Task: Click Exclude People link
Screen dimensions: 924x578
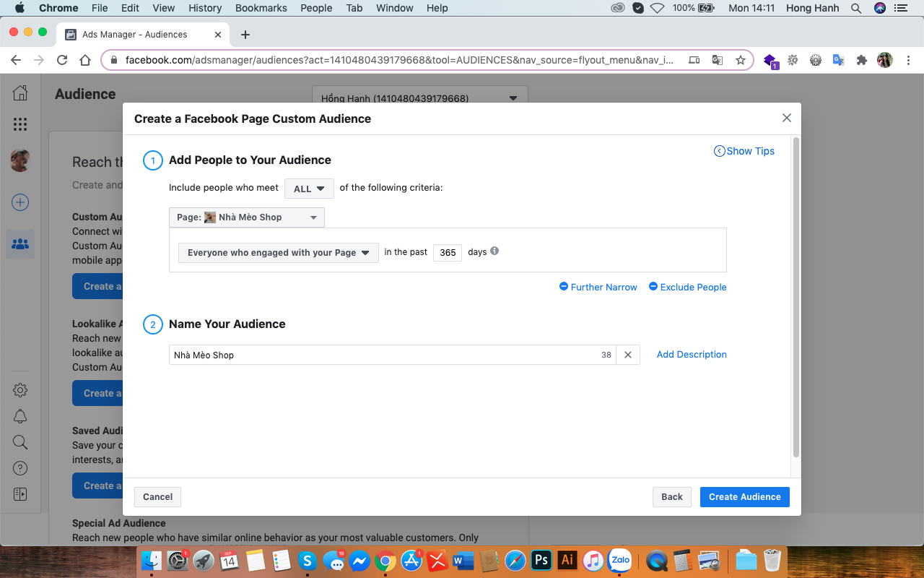Action: (x=688, y=287)
